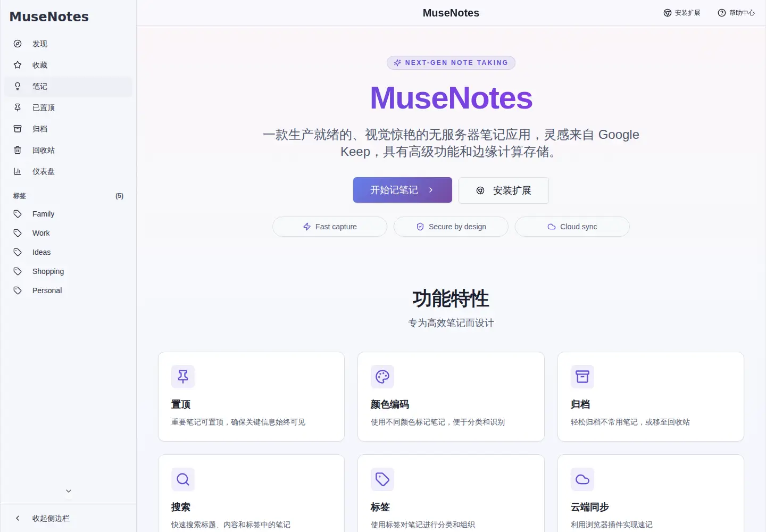
Task: Go to 收藏 in the sidebar
Action: click(68, 65)
